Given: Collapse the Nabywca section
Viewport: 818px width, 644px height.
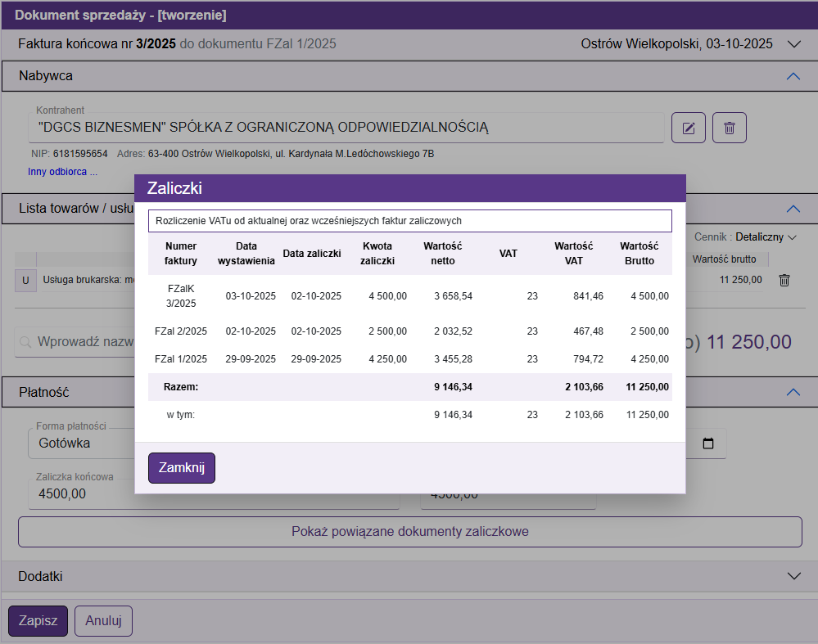Looking at the screenshot, I should (x=792, y=76).
